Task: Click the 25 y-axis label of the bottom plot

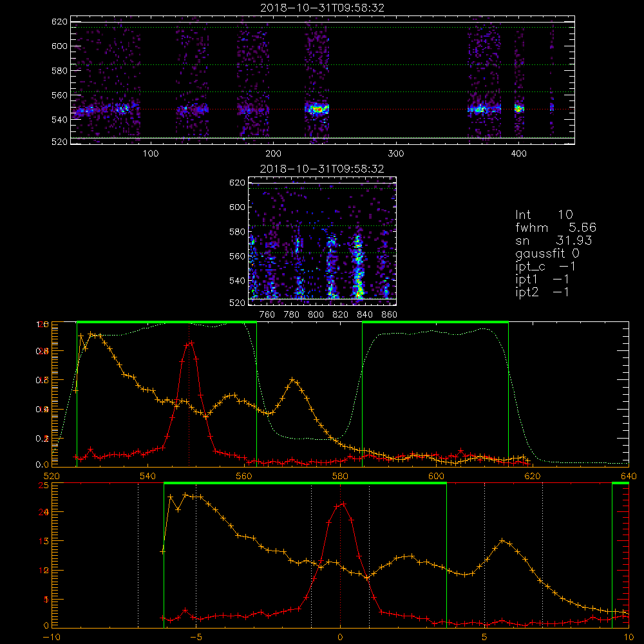Action: (43, 485)
